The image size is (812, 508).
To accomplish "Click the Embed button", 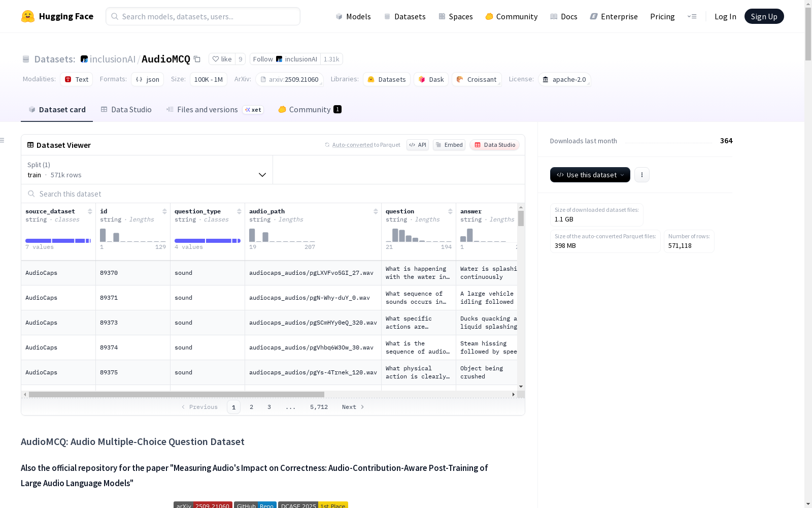I will click(x=449, y=145).
